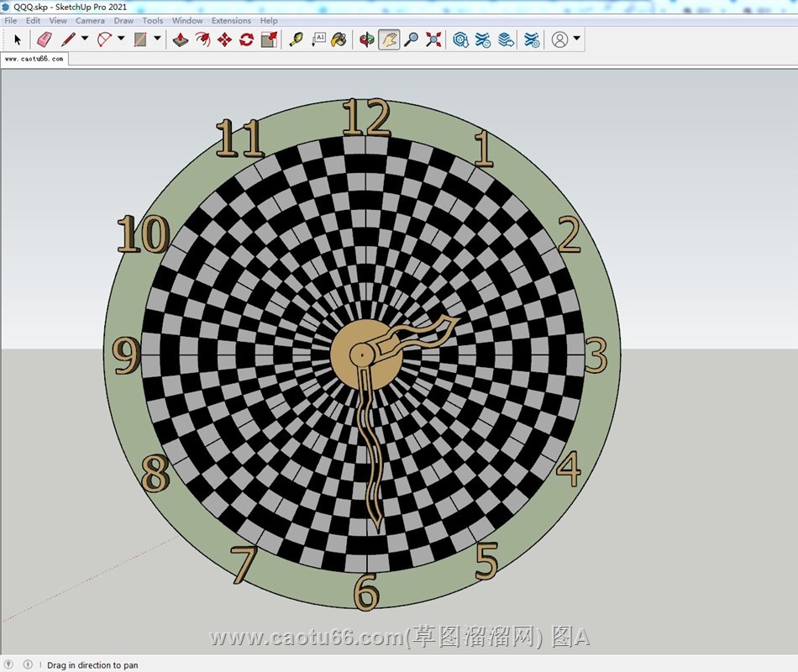Select the Arc tool
798x672 pixels.
pos(104,39)
